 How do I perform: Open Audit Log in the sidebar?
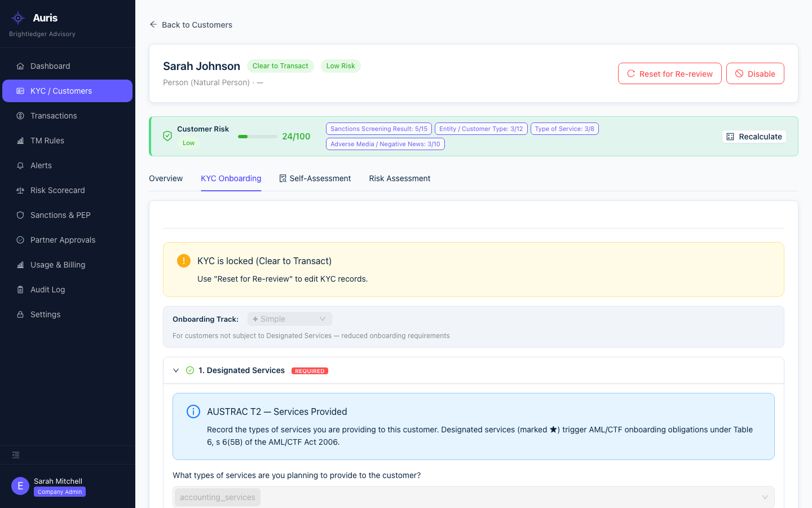point(67,290)
